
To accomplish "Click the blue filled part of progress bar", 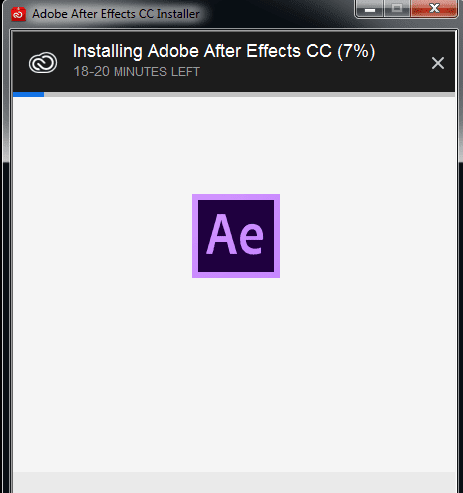I will pyautogui.click(x=28, y=94).
